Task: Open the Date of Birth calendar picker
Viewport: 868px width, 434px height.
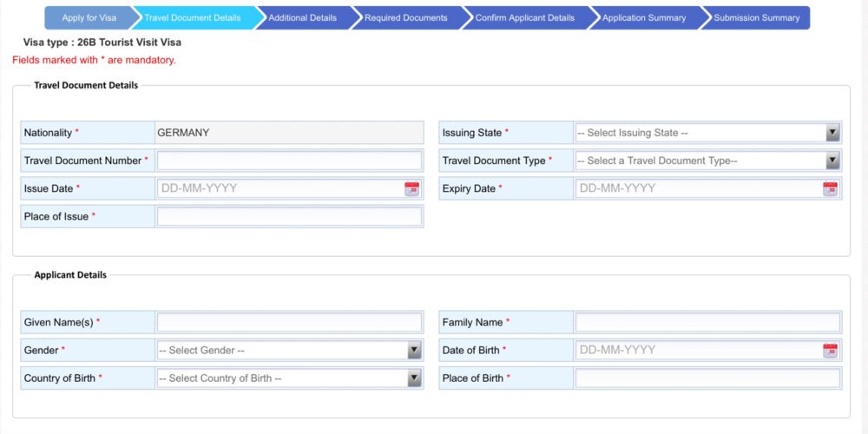Action: click(x=831, y=351)
